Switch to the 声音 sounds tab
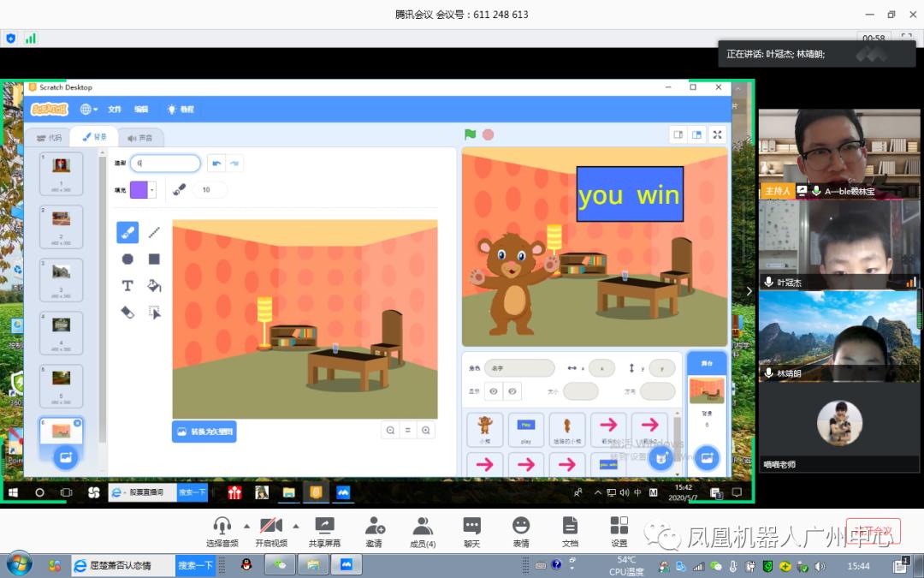 coord(140,138)
